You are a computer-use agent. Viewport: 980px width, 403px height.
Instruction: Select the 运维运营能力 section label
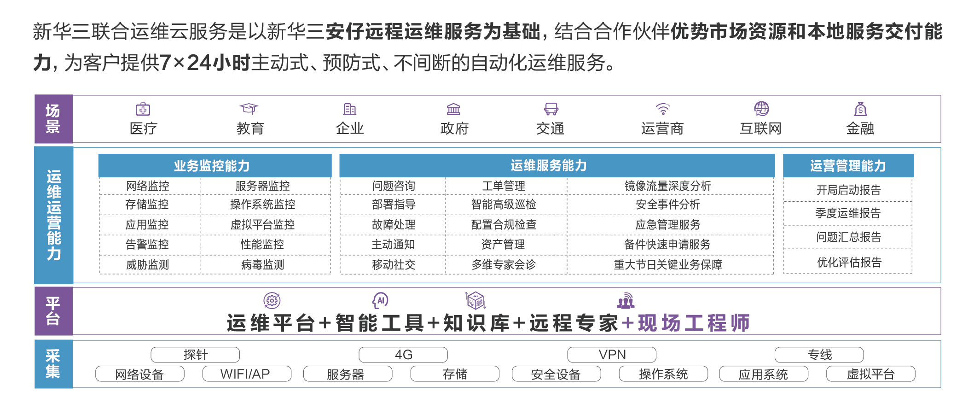pos(53,215)
